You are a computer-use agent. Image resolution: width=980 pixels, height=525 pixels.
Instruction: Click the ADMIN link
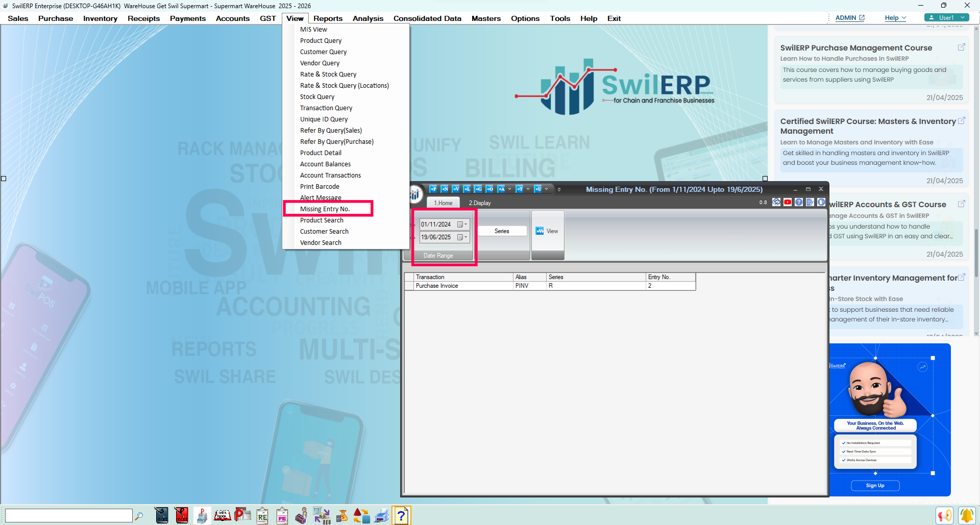(850, 18)
